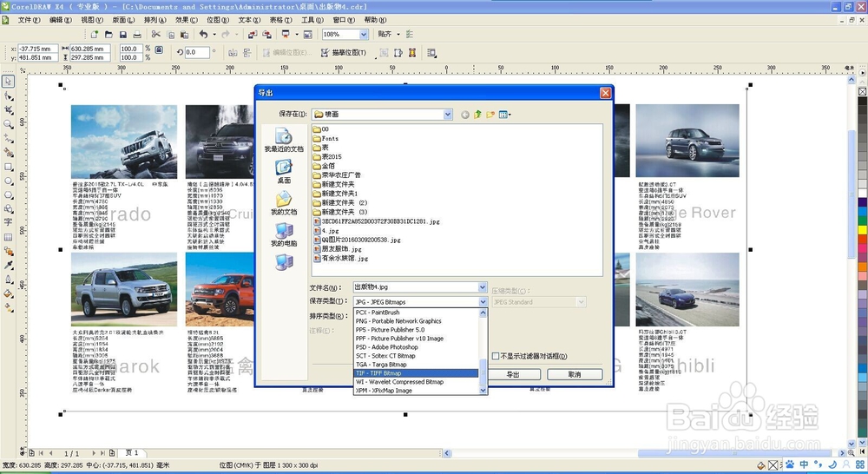
Task: Open the 视图 menu
Action: 92,20
